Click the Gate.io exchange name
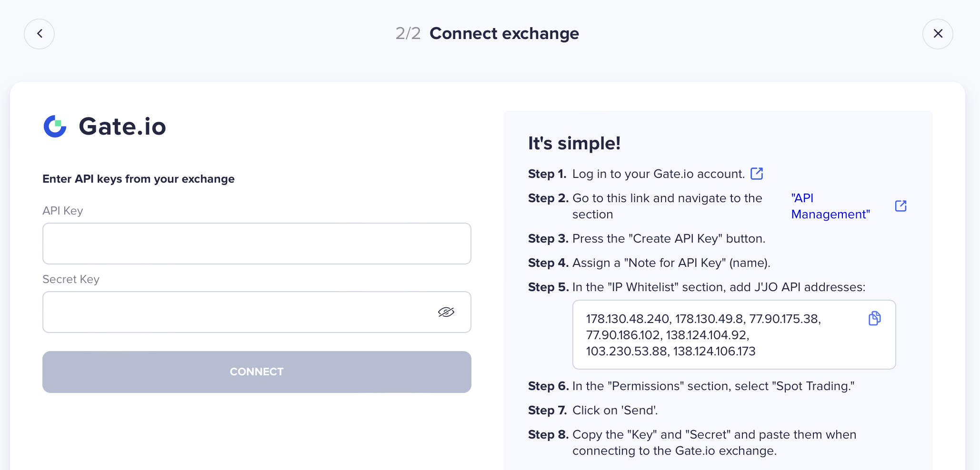Viewport: 980px width, 470px height. (122, 127)
